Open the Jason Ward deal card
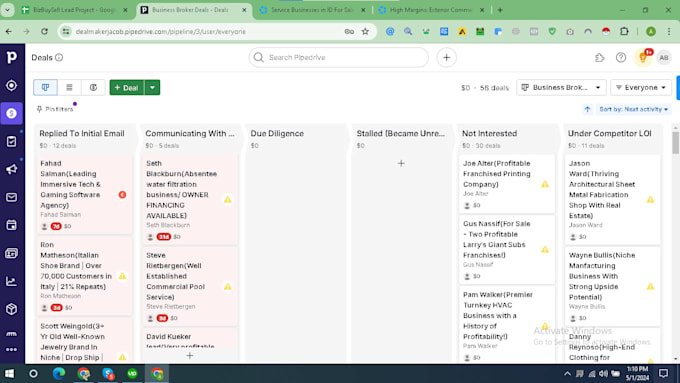The height and width of the screenshot is (383, 680). tap(613, 200)
